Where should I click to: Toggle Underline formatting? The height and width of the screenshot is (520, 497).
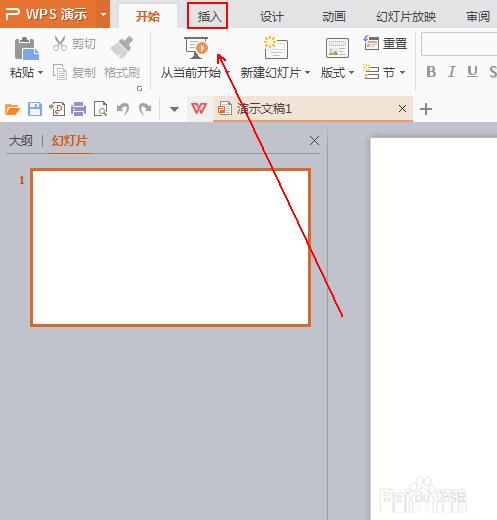click(472, 72)
